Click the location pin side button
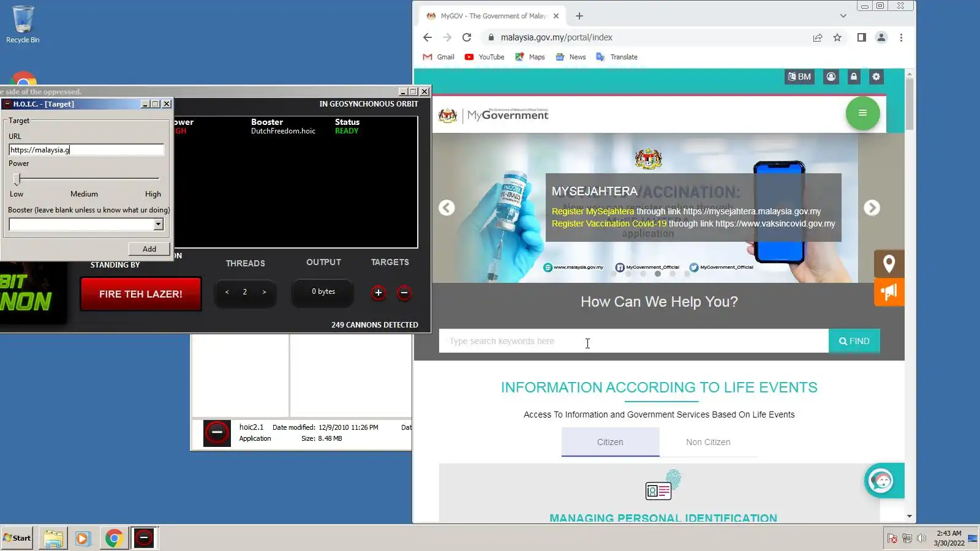Image resolution: width=980 pixels, height=551 pixels. click(x=889, y=264)
